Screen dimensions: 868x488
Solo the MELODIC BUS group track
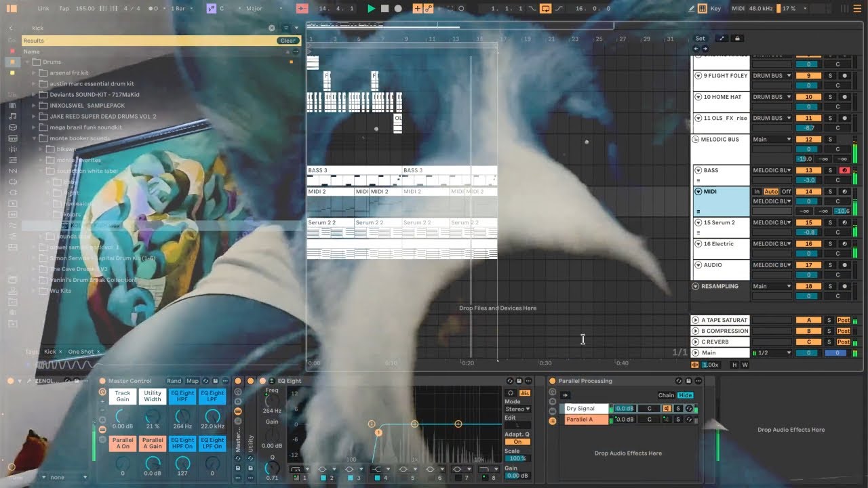tap(829, 140)
